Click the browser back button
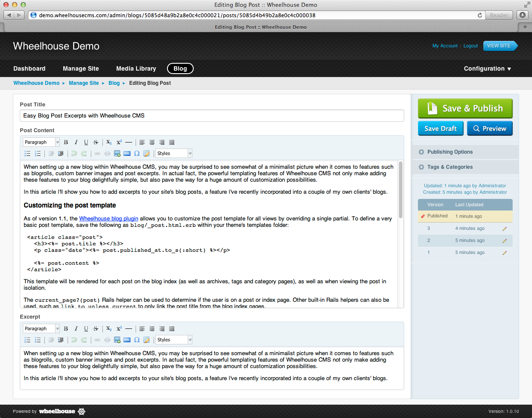The height and width of the screenshot is (418, 532). (x=9, y=15)
